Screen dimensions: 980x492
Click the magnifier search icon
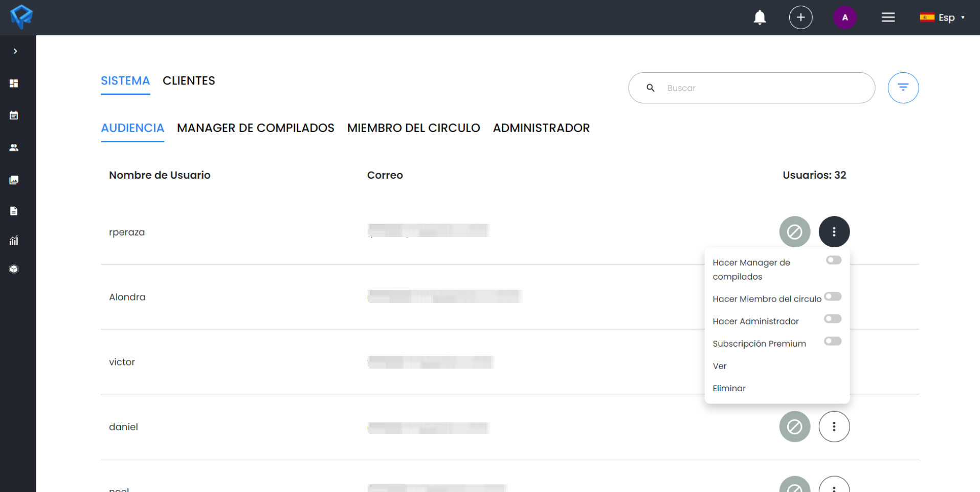(650, 88)
